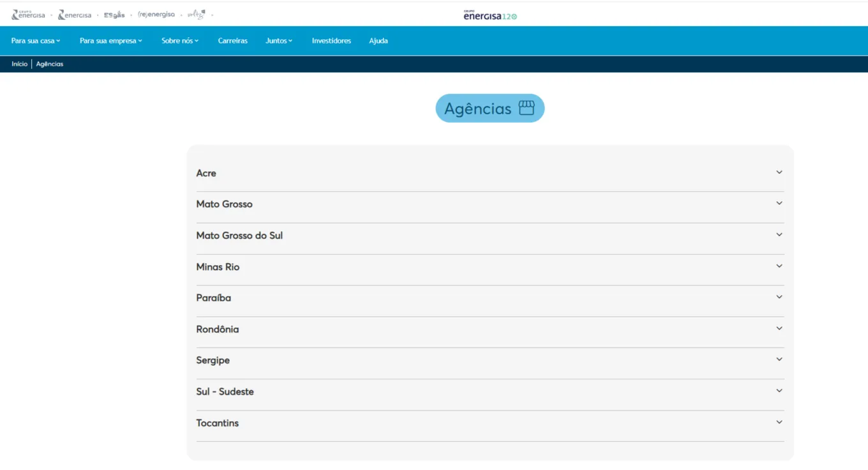868x470 pixels.
Task: Expand the Paraíba section
Action: pos(214,298)
